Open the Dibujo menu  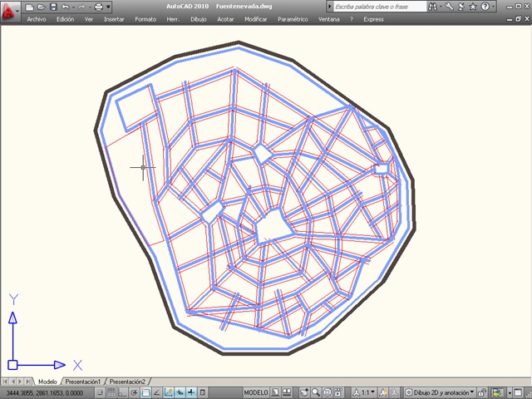tap(199, 19)
